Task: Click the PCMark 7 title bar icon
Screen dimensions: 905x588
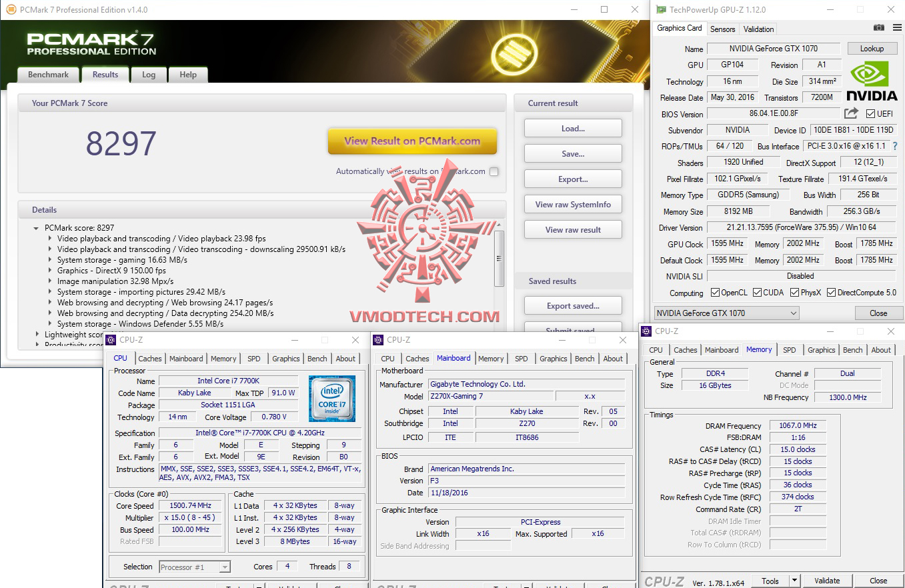Action: pyautogui.click(x=11, y=9)
